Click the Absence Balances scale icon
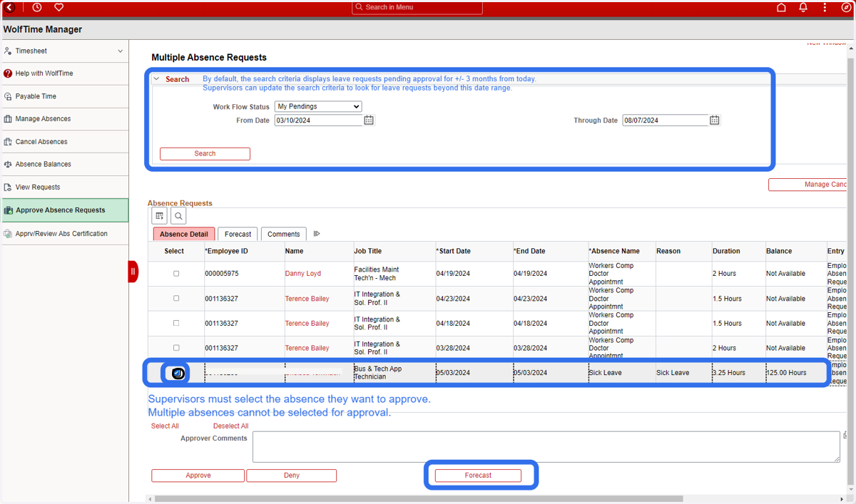This screenshot has height=504, width=856. click(x=8, y=164)
